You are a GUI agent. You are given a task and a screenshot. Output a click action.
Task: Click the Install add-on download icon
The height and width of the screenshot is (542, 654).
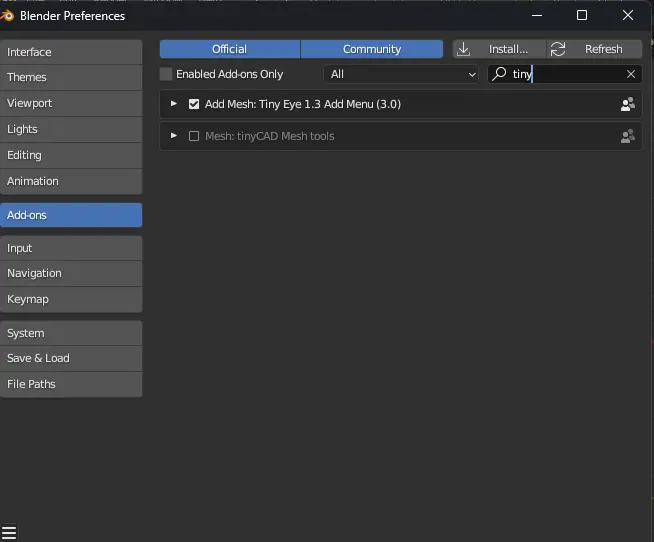[x=463, y=49]
